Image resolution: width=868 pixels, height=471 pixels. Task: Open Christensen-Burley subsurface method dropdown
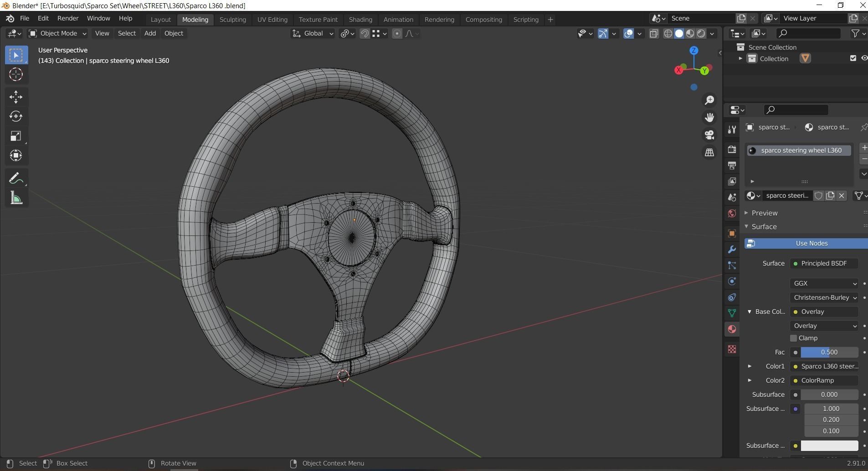coord(824,297)
